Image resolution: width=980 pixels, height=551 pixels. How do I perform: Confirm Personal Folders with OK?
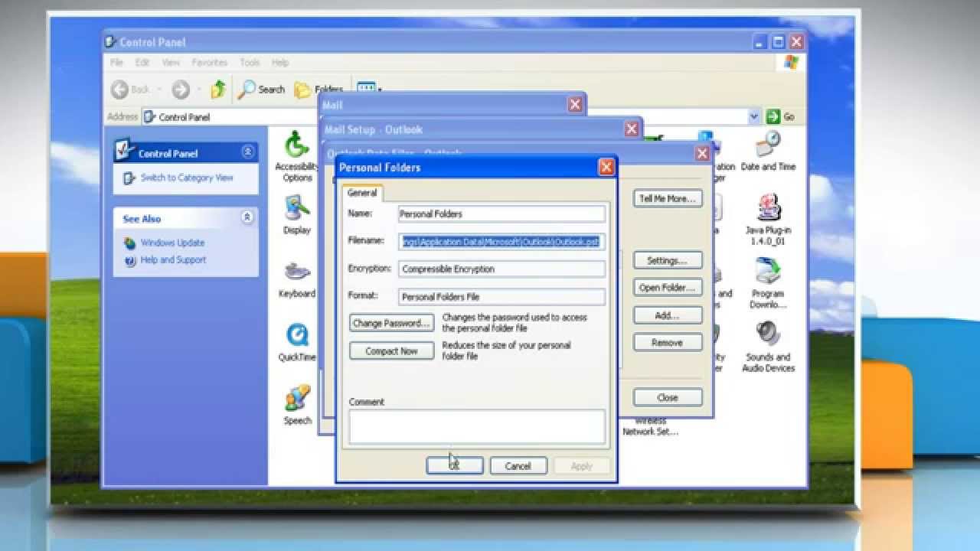(x=455, y=466)
